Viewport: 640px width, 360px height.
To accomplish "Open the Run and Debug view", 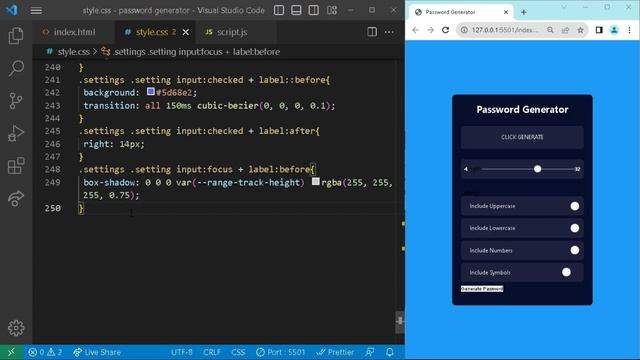I will click(x=16, y=133).
